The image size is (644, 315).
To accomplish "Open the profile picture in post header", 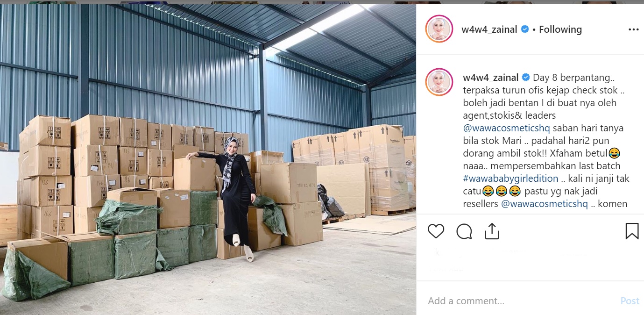I will [x=439, y=29].
